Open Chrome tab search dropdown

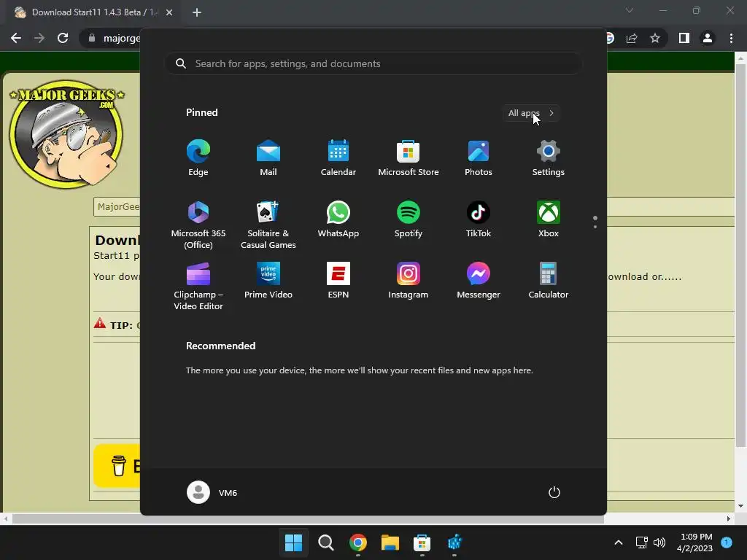pyautogui.click(x=630, y=10)
